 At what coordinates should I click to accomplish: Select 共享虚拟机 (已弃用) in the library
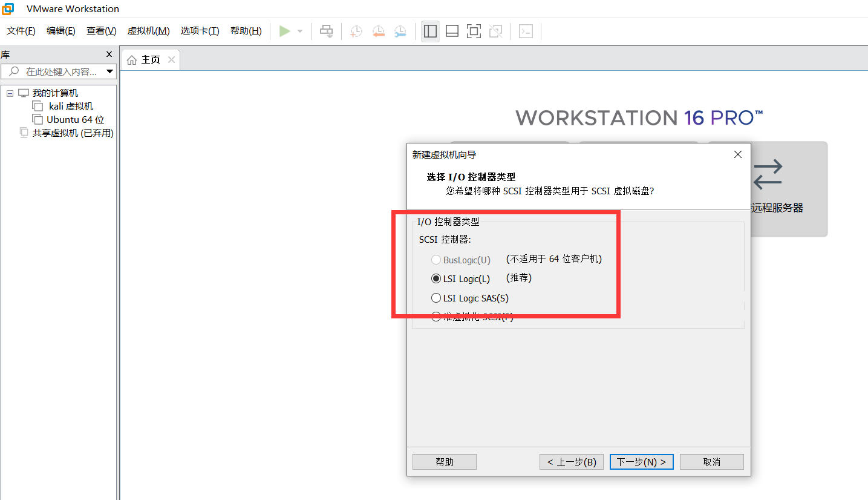point(73,133)
